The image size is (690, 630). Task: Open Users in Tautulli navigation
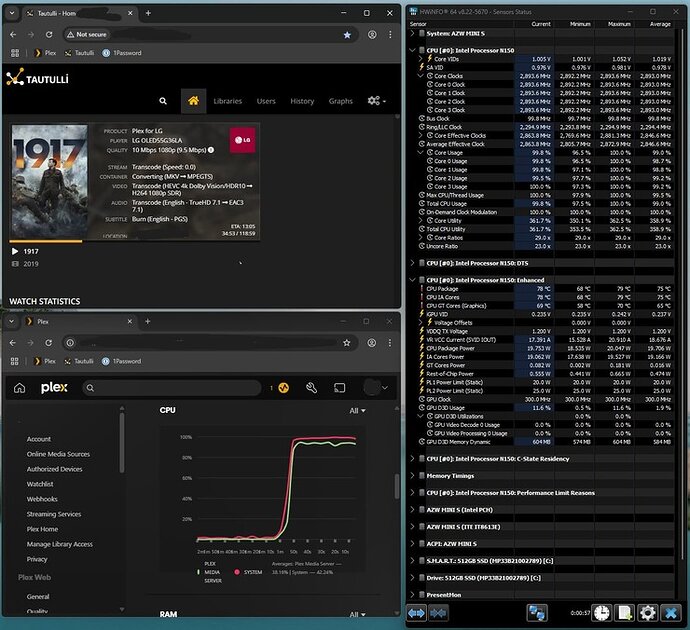click(x=266, y=101)
